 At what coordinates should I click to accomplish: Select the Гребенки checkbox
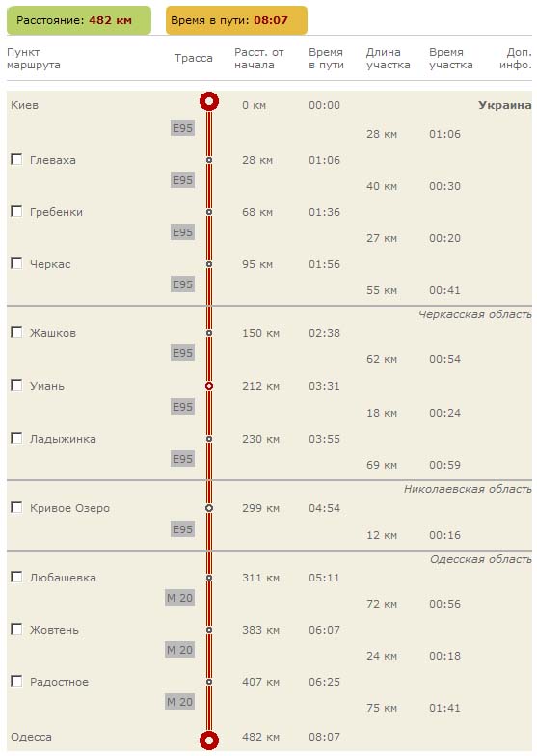click(16, 211)
